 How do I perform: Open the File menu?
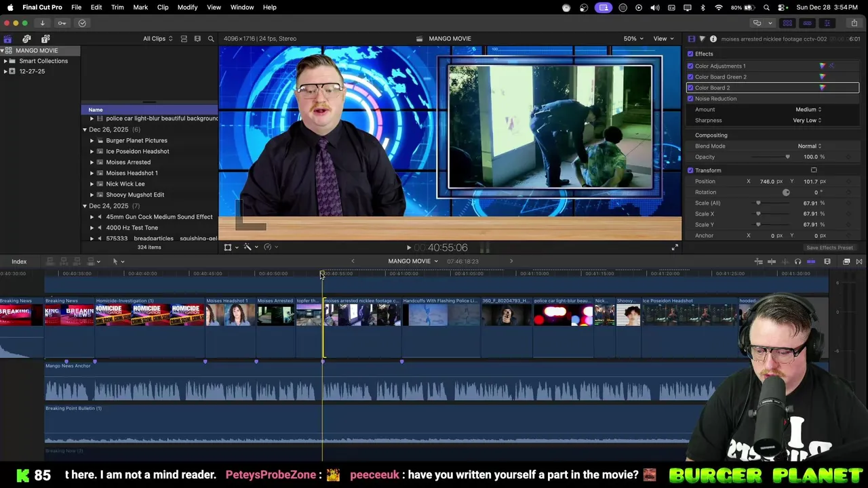[x=77, y=7]
